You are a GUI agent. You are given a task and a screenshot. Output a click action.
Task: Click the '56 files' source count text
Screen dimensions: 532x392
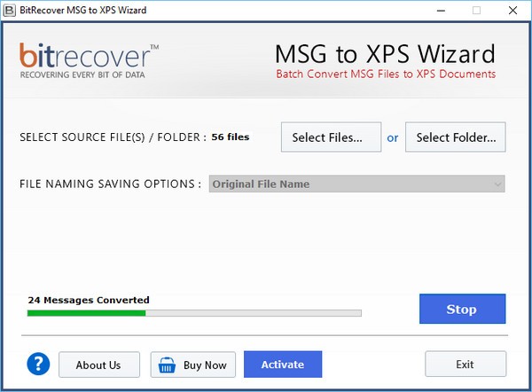[x=231, y=137]
